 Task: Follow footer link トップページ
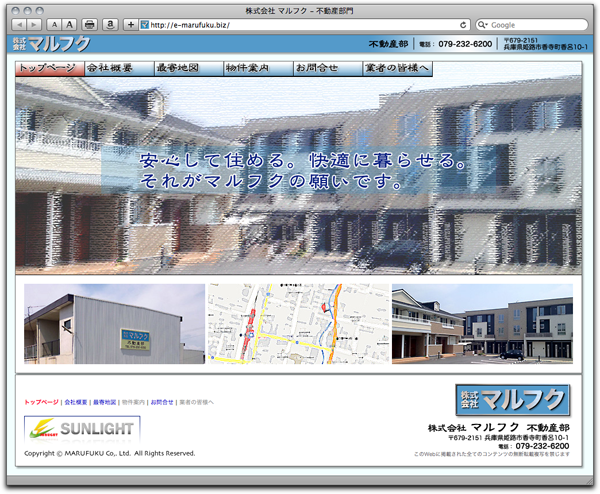[41, 402]
